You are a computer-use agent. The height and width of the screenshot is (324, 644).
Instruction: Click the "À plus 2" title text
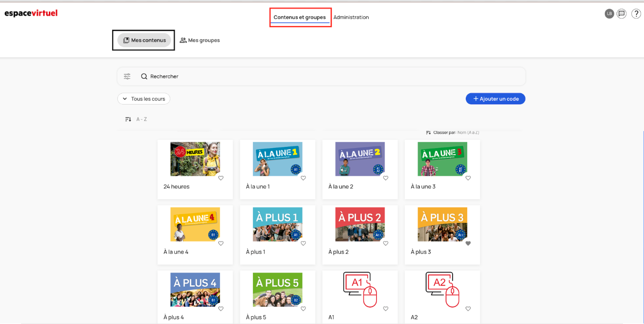338,252
